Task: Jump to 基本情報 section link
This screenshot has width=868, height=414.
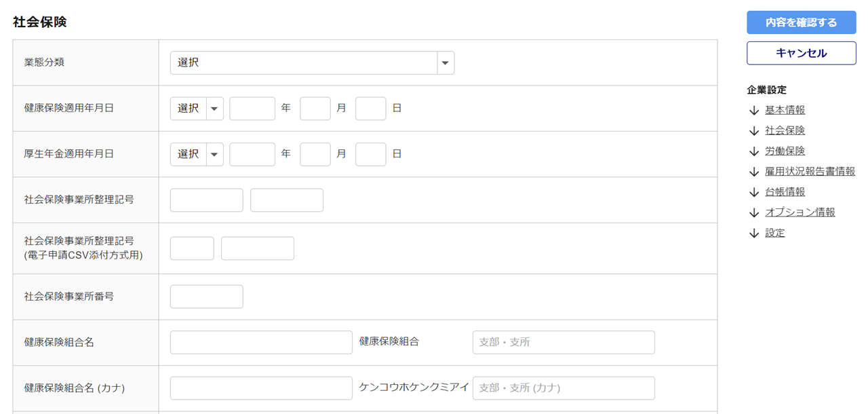Action: click(x=785, y=110)
